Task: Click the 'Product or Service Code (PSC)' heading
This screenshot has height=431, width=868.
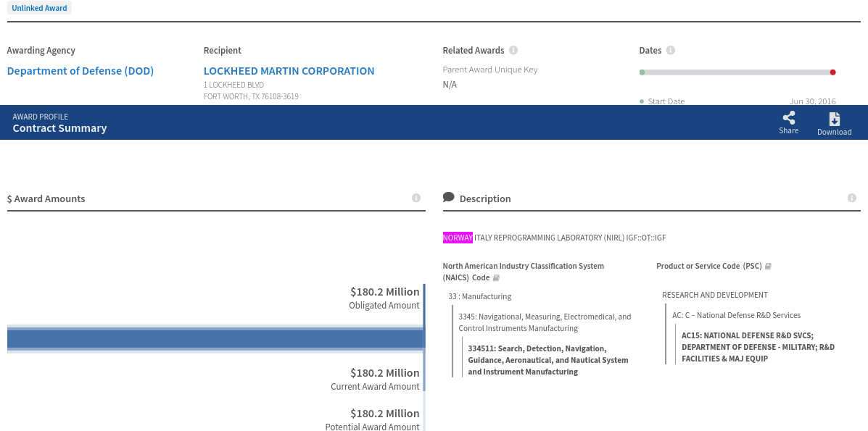Action: pos(709,266)
